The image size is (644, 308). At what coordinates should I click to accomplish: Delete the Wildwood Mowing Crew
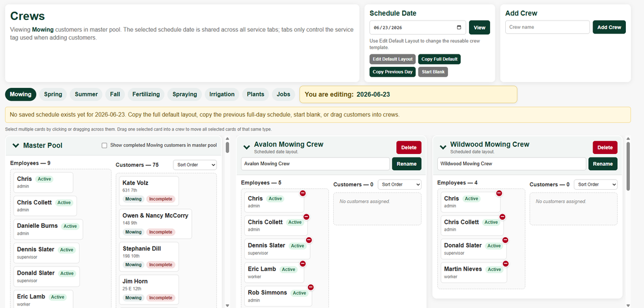605,148
